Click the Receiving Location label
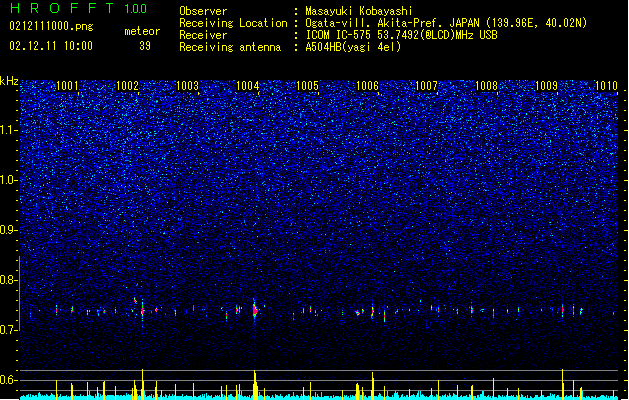 point(233,23)
